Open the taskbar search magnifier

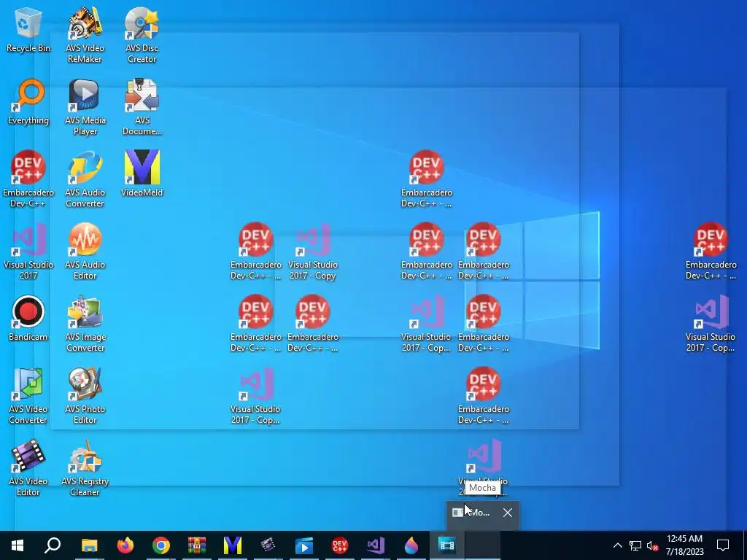[x=53, y=545]
